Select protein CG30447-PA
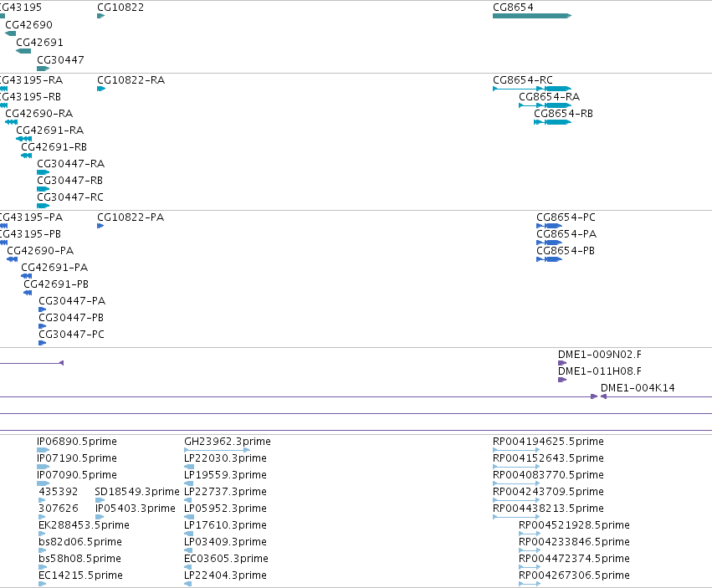The image size is (712, 588). tap(42, 309)
